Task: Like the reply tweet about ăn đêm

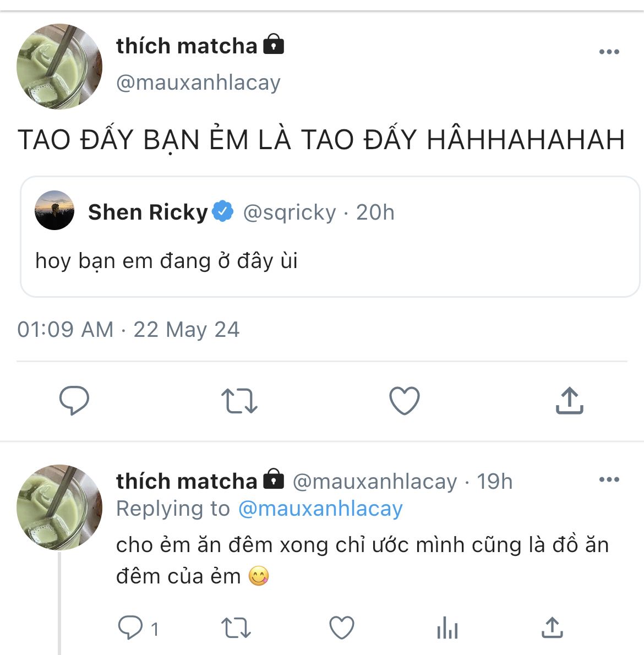Action: tap(341, 628)
